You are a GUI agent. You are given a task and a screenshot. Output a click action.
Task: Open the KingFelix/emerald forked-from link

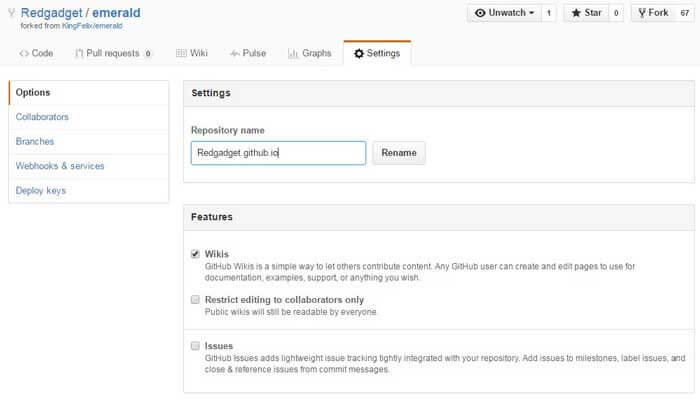click(92, 26)
